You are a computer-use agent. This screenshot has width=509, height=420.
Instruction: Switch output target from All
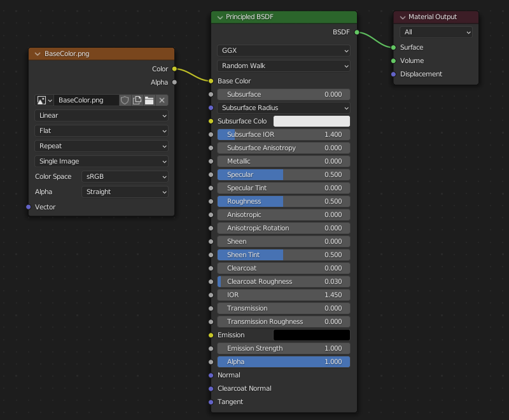pos(435,32)
